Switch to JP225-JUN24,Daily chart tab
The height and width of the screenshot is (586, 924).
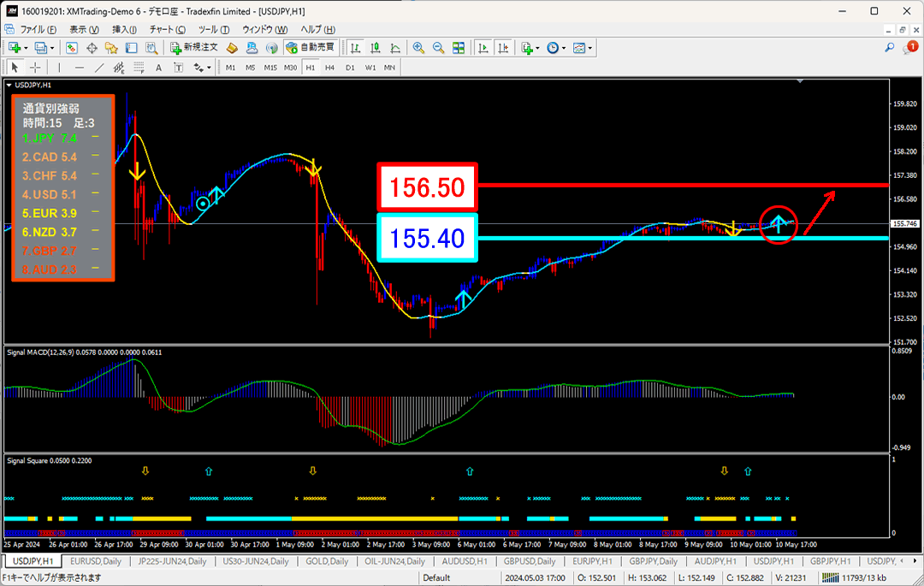tap(172, 561)
